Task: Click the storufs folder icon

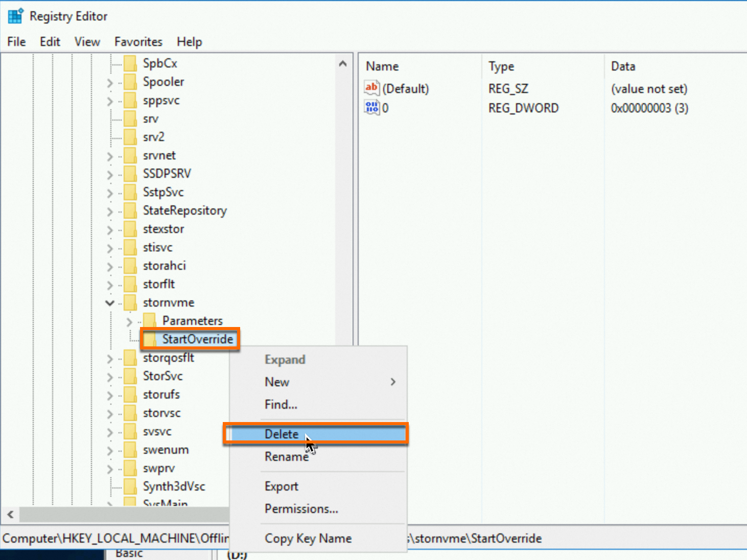Action: [x=130, y=394]
